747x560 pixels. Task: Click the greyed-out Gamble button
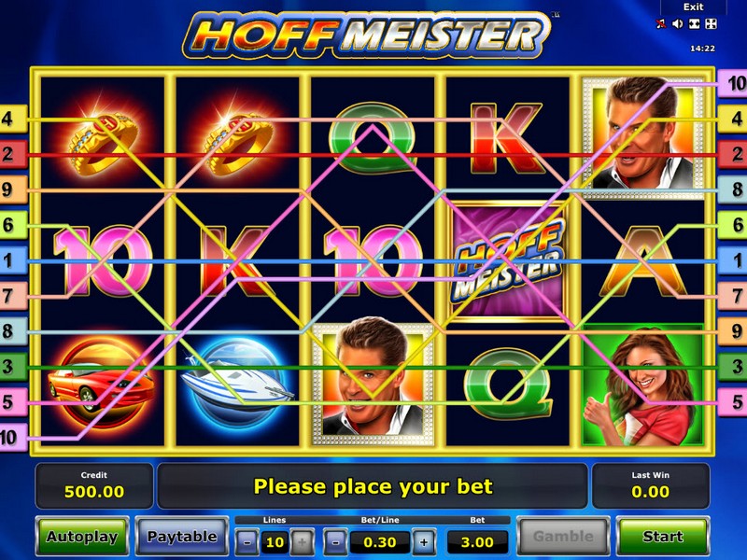(563, 537)
